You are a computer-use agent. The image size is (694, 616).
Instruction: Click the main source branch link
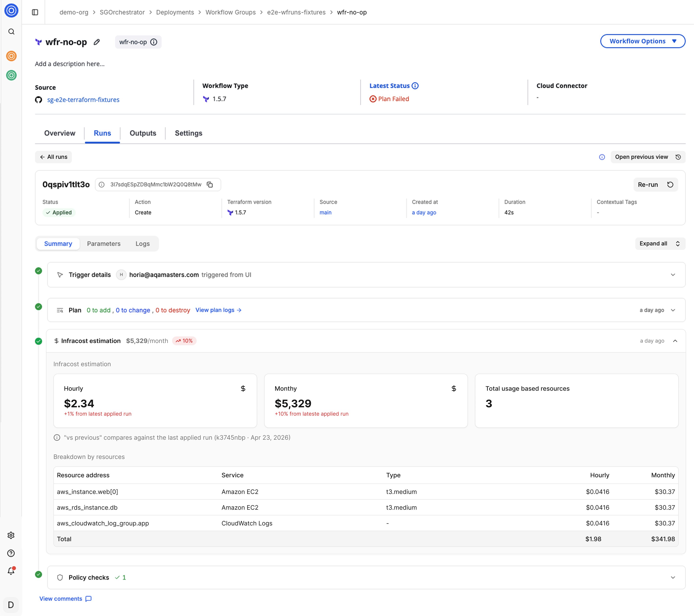click(325, 213)
